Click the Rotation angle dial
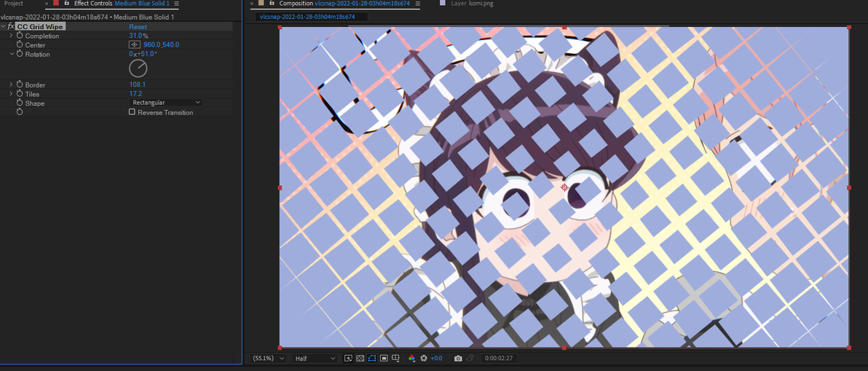The width and height of the screenshot is (868, 371). (x=138, y=68)
